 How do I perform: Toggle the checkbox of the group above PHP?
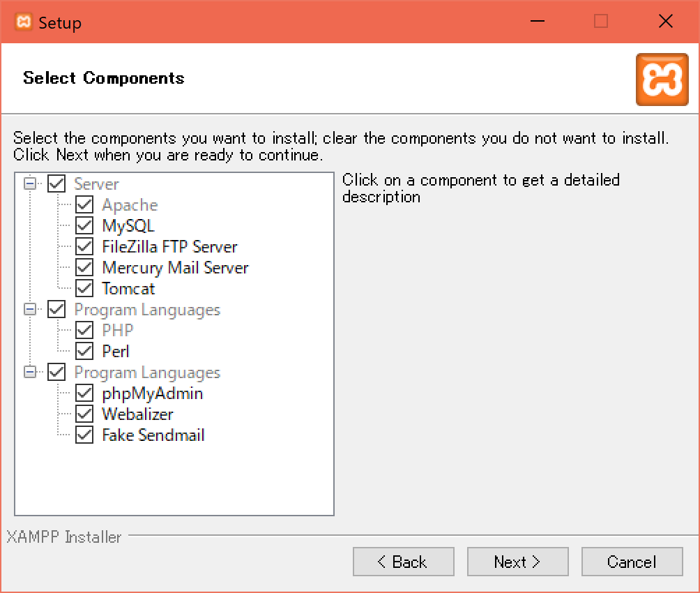point(56,309)
